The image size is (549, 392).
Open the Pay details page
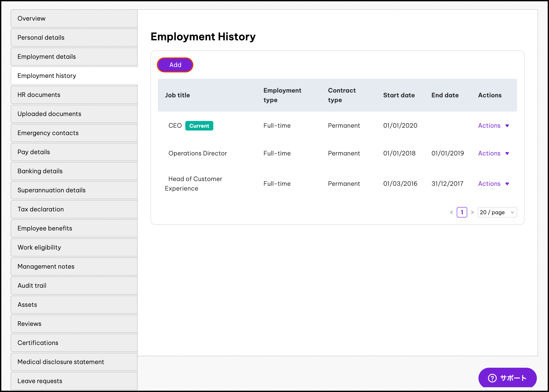[x=34, y=152]
